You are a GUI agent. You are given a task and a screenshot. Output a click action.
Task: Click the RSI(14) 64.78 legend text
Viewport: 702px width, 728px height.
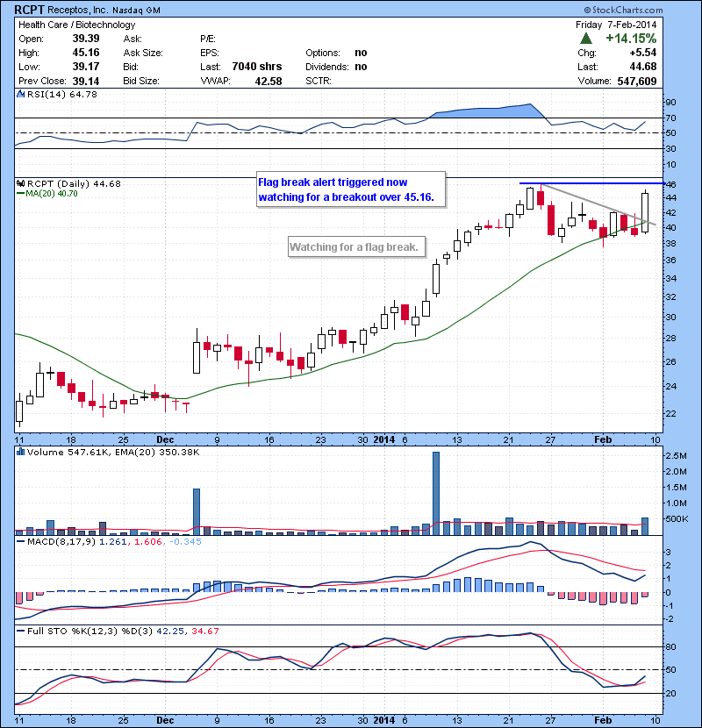[x=62, y=94]
